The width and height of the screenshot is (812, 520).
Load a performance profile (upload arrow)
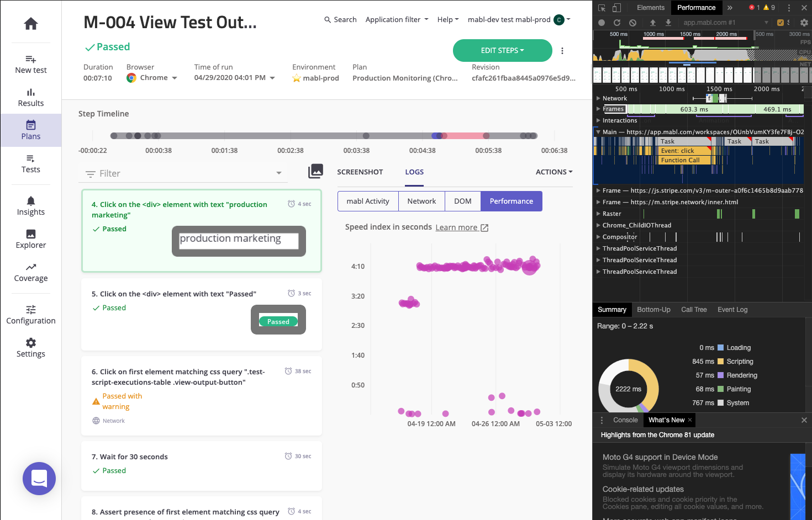tap(653, 23)
